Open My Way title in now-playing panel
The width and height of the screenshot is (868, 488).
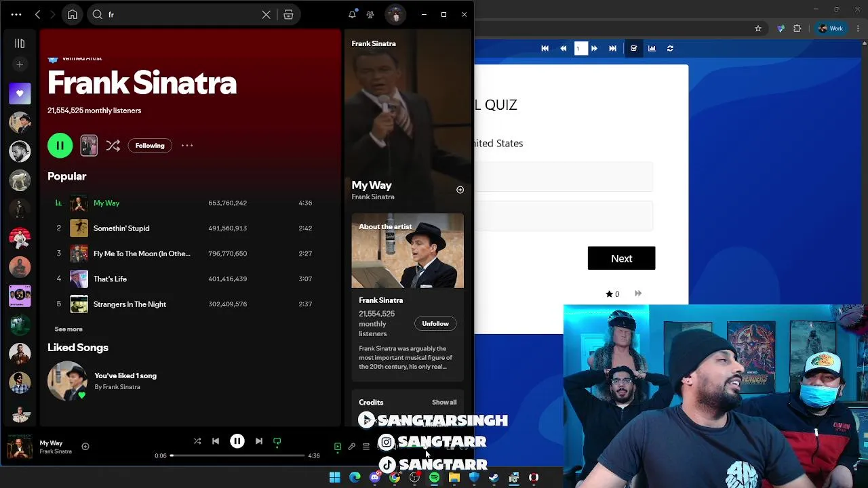[x=372, y=185]
